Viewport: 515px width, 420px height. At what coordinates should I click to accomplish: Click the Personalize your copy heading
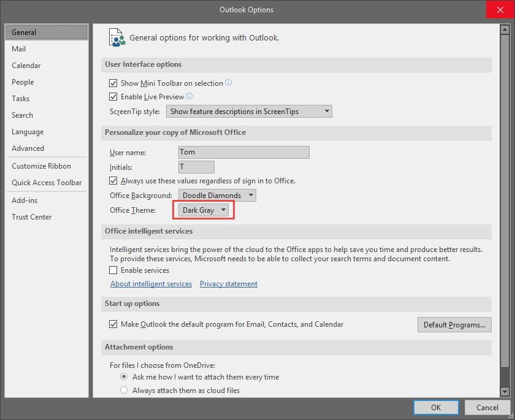175,132
